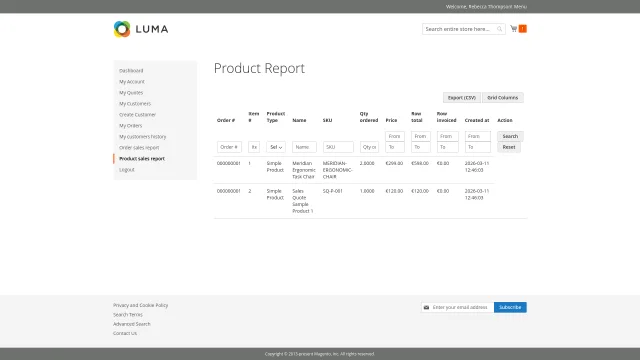This screenshot has height=360, width=640.
Task: Focus the search entire store field
Action: [x=463, y=29]
